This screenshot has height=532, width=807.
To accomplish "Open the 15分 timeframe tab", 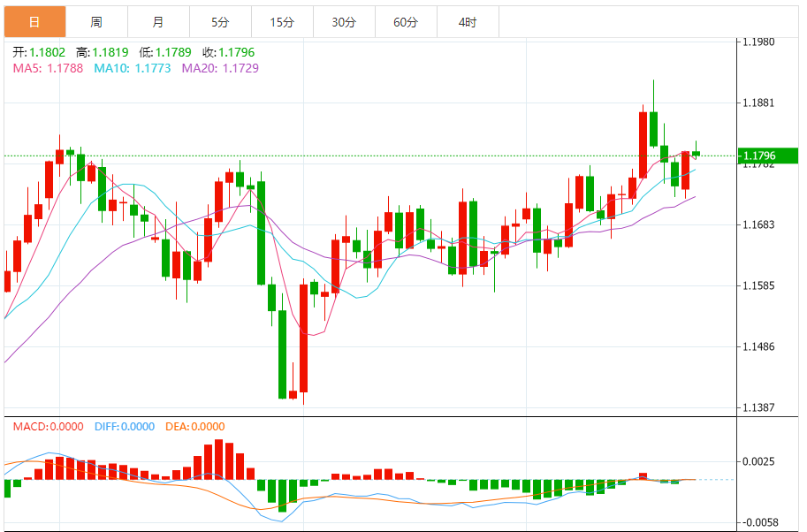I will (x=282, y=22).
